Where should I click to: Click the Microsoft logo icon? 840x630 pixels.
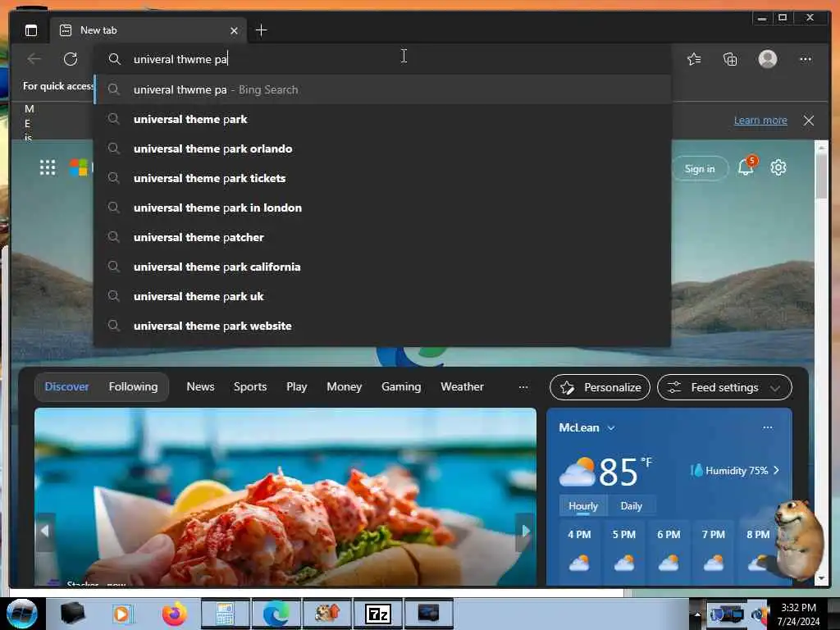78,167
